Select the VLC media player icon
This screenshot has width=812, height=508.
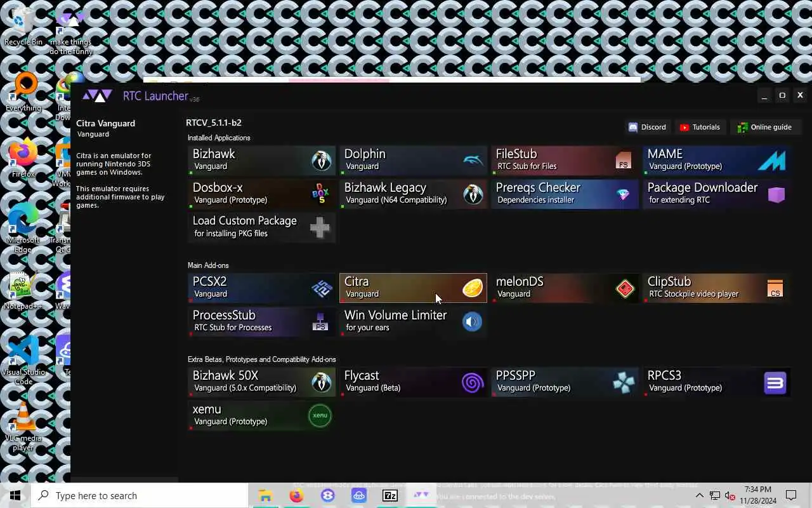(x=23, y=427)
